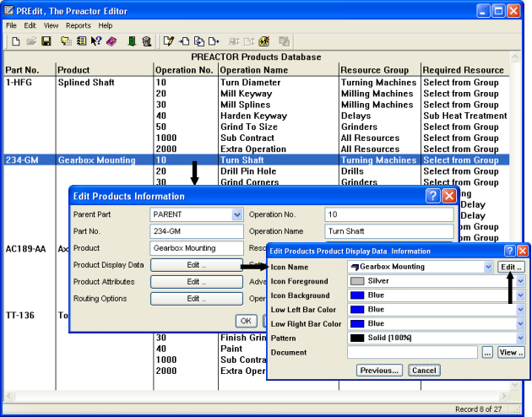532x417 pixels.
Task: Click the Icon Background blue swatch
Action: tap(357, 295)
